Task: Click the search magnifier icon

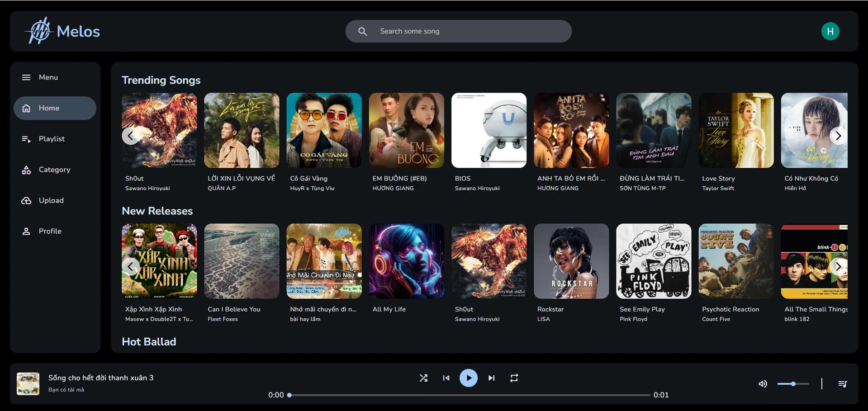Action: pos(362,31)
